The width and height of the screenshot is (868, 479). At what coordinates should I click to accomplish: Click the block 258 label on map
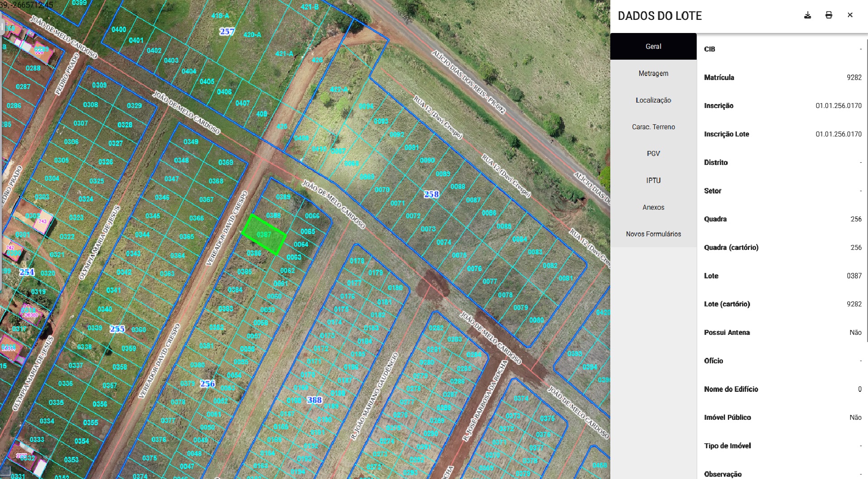tap(431, 194)
